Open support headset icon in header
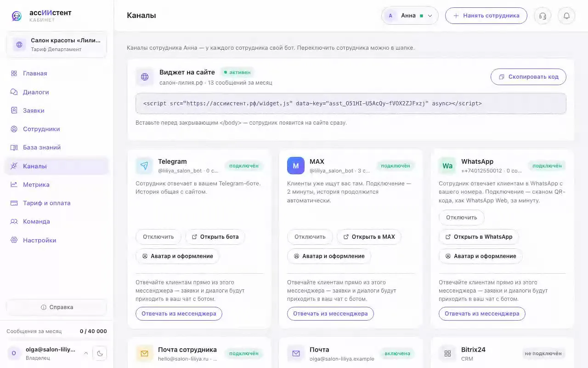The image size is (588, 368). click(543, 16)
